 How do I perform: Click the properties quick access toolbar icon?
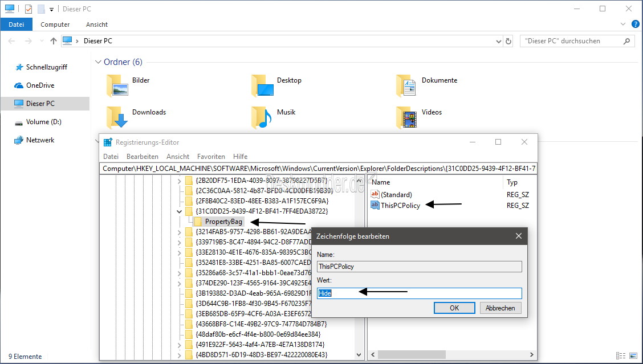point(29,9)
